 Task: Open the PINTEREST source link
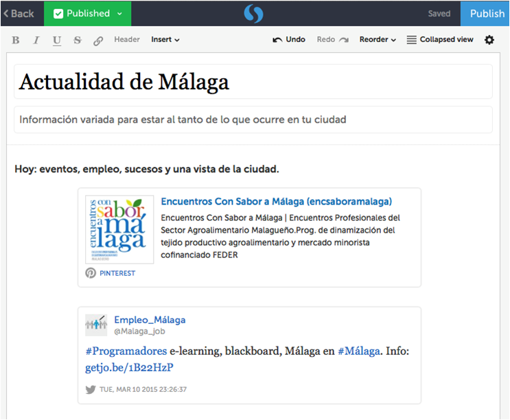point(117,273)
